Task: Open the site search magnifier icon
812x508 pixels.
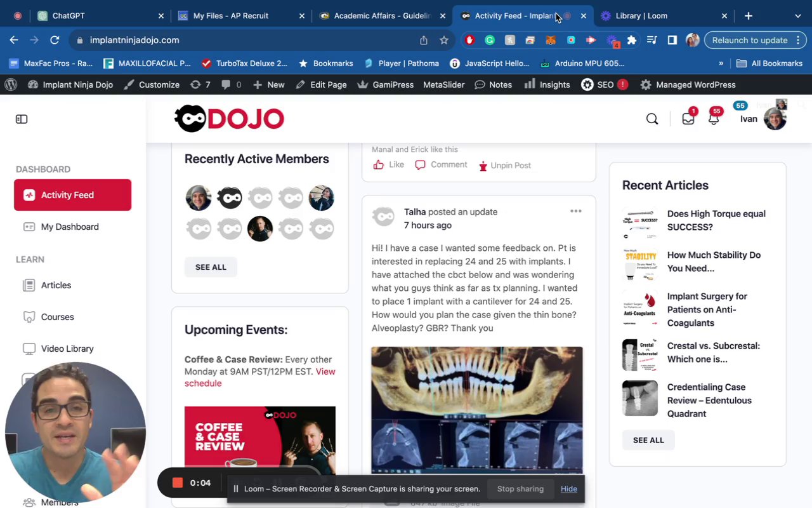Action: coord(652,119)
